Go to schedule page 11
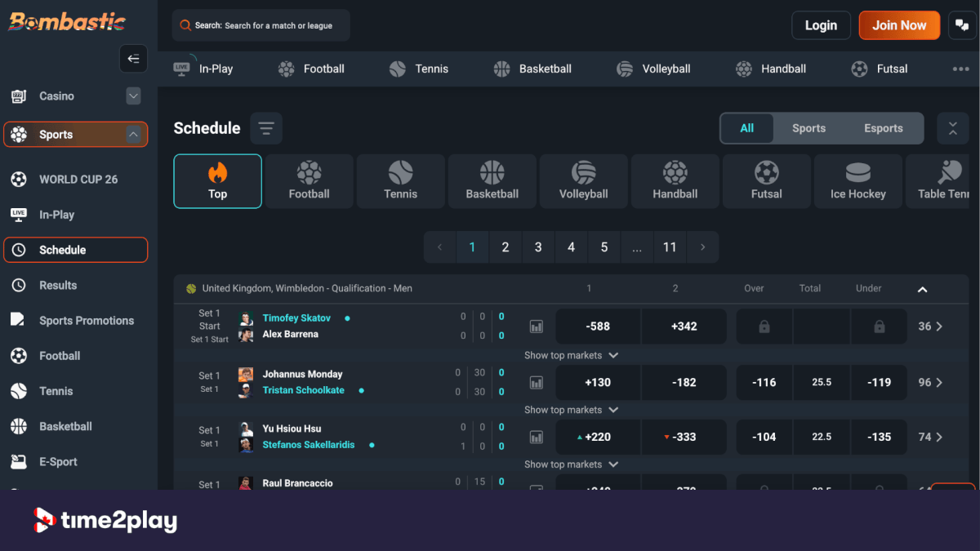This screenshot has width=980, height=551. pyautogui.click(x=670, y=247)
